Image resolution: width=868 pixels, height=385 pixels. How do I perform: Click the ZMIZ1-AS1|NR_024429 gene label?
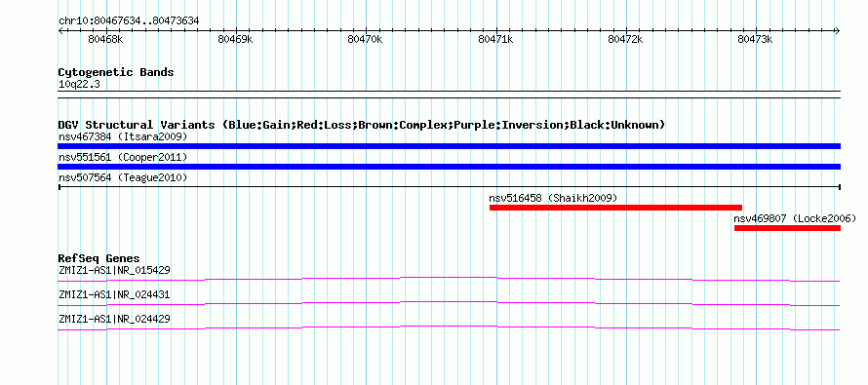coord(114,319)
